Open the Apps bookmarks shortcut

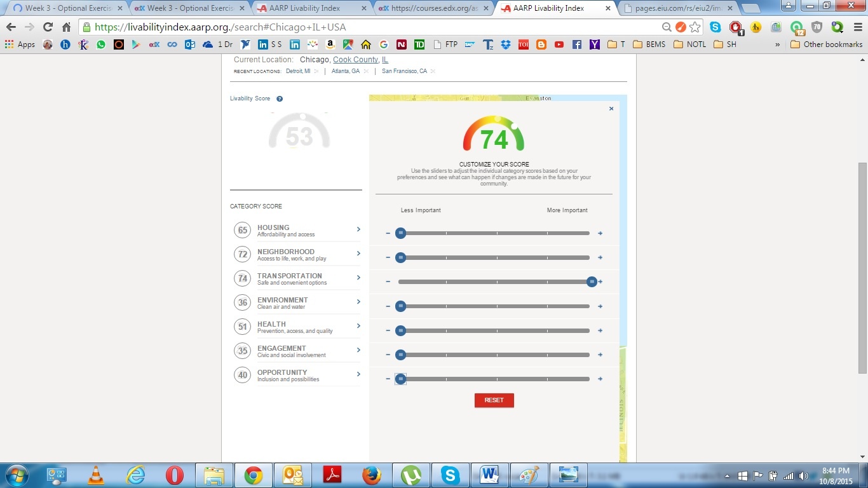tap(20, 44)
